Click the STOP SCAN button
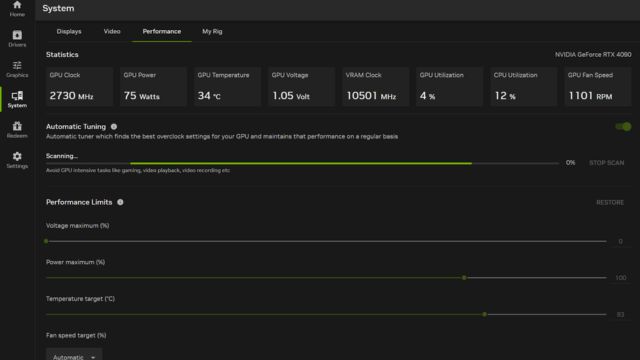The width and height of the screenshot is (640, 360). 606,163
